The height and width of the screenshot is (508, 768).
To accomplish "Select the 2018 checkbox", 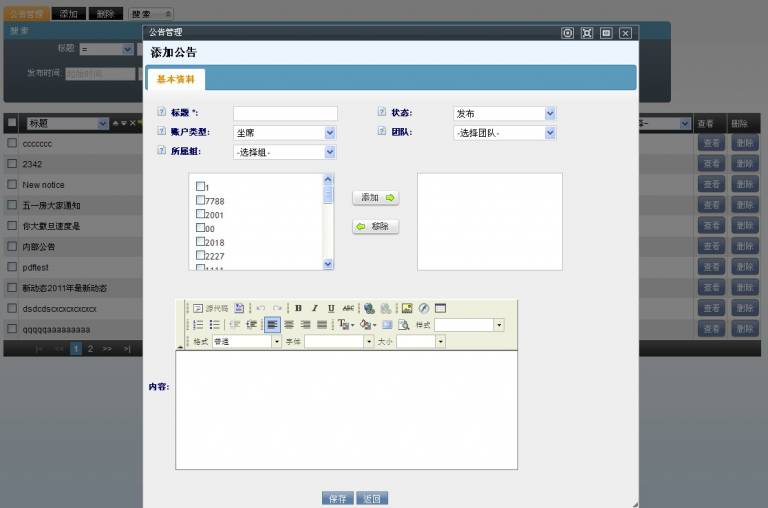I will click(x=201, y=242).
